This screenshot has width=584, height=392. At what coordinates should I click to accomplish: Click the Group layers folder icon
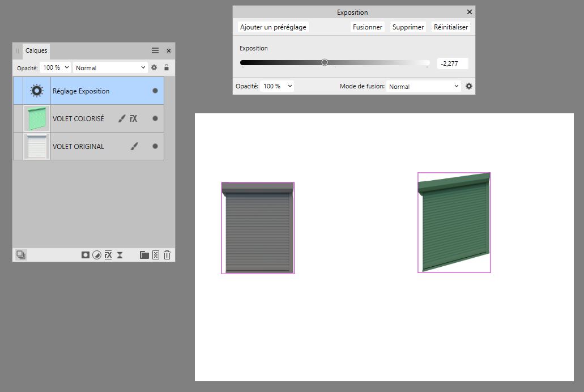tap(144, 255)
